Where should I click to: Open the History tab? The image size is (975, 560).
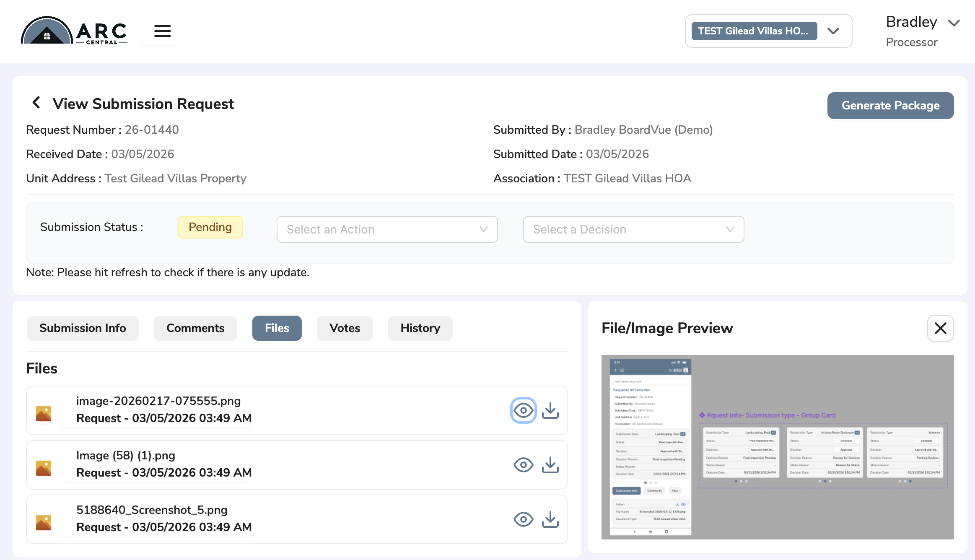tap(420, 328)
